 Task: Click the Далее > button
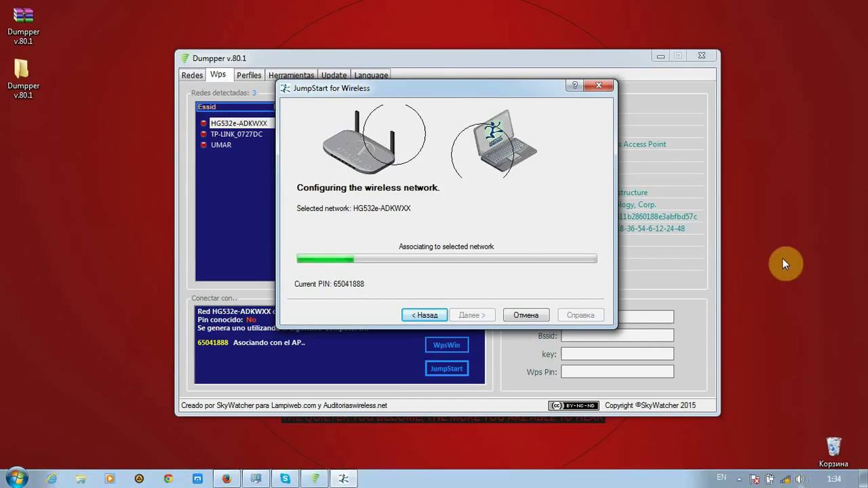tap(472, 315)
